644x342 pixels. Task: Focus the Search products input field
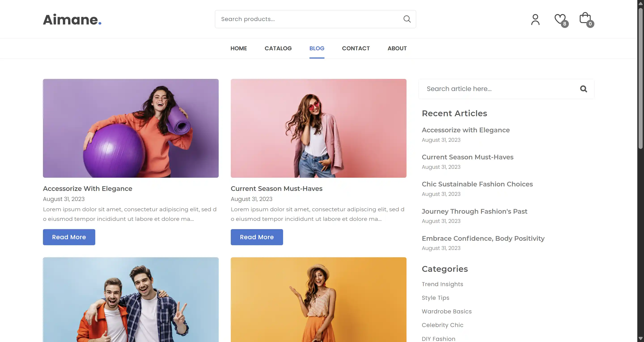pos(307,19)
